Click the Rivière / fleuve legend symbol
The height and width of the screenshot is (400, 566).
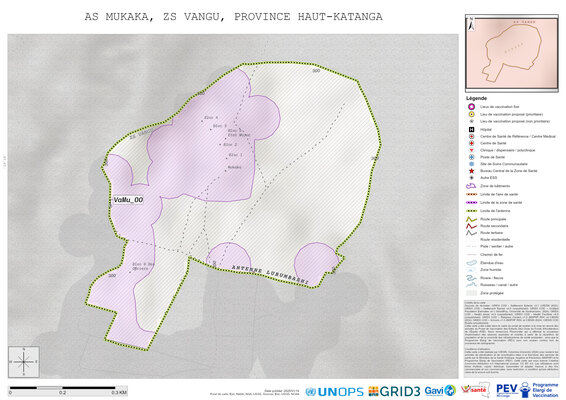tap(471, 278)
